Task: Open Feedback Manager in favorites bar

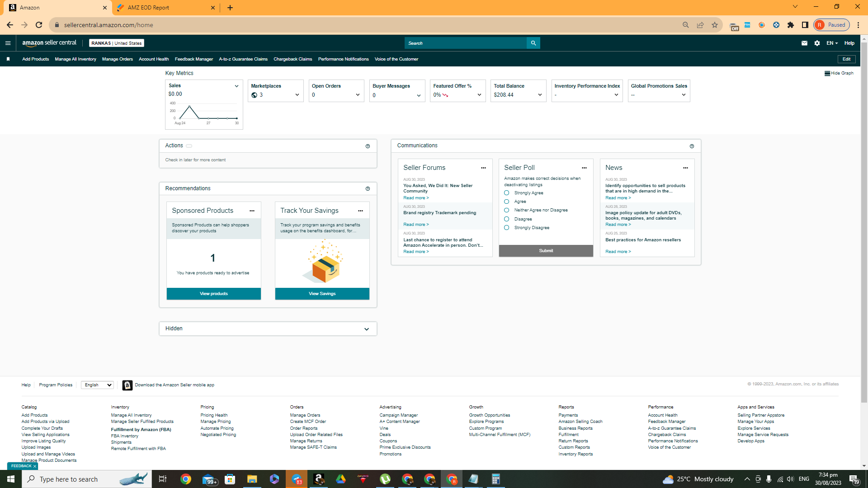Action: pyautogui.click(x=194, y=59)
